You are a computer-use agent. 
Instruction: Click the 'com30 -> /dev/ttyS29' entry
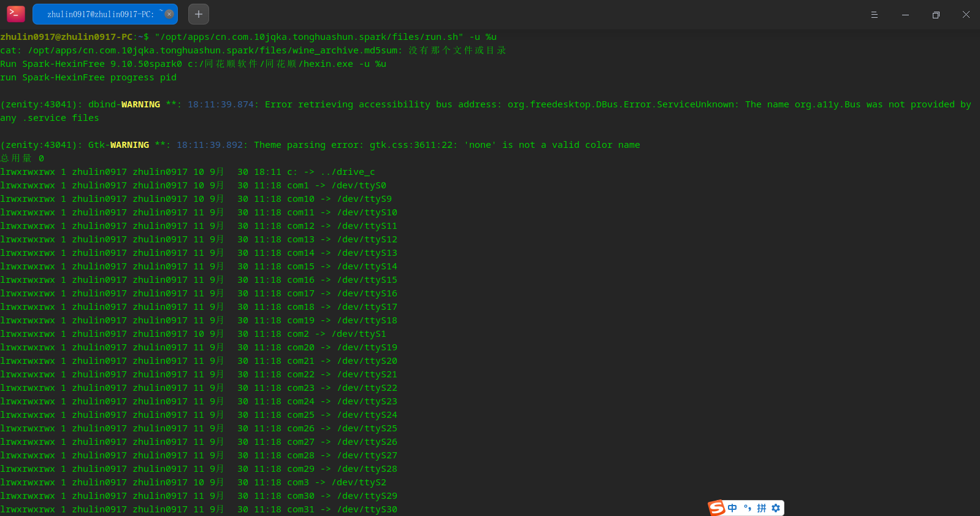click(x=342, y=496)
